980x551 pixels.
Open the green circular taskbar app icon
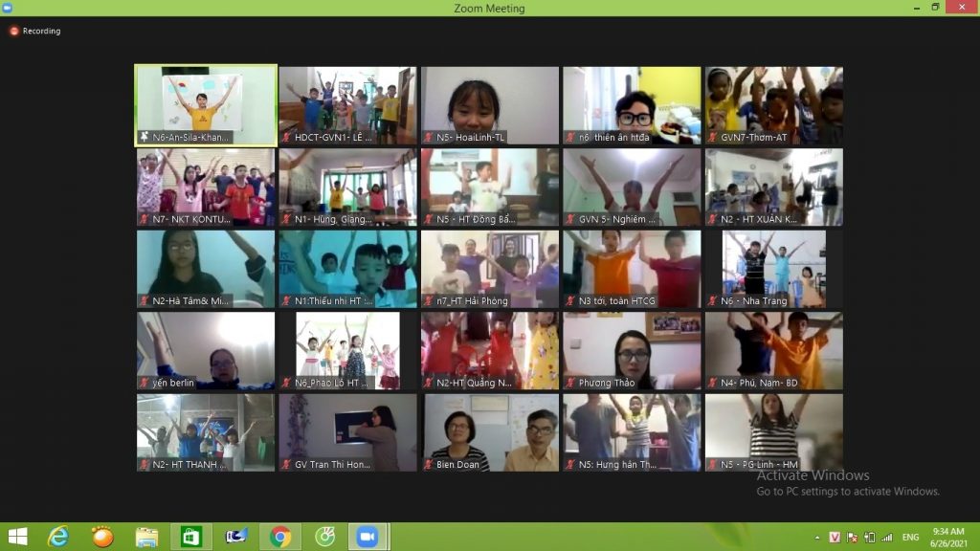324,537
